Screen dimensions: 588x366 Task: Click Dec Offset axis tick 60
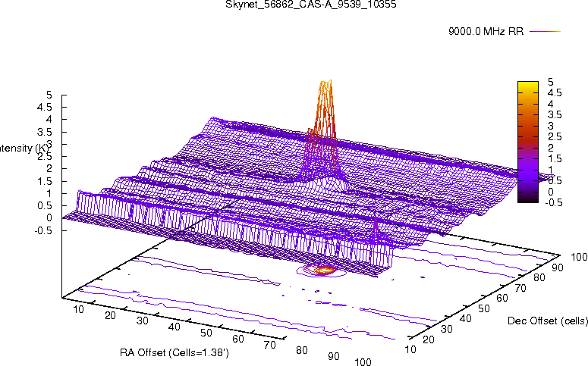(502, 299)
